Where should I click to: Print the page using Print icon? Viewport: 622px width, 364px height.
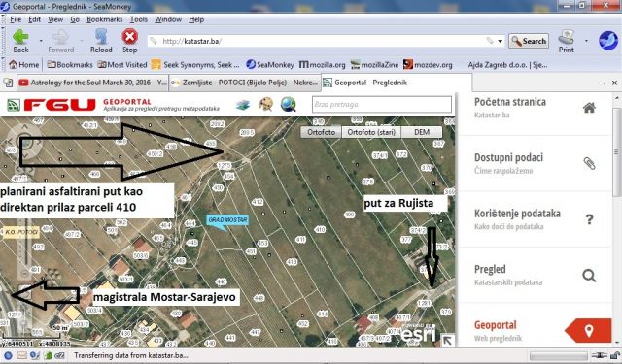coord(566,41)
